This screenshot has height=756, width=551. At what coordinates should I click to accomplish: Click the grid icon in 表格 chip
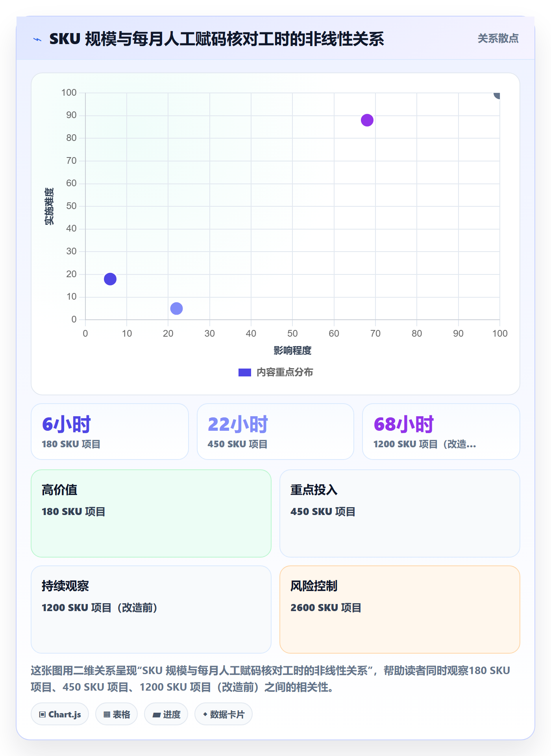(x=107, y=715)
